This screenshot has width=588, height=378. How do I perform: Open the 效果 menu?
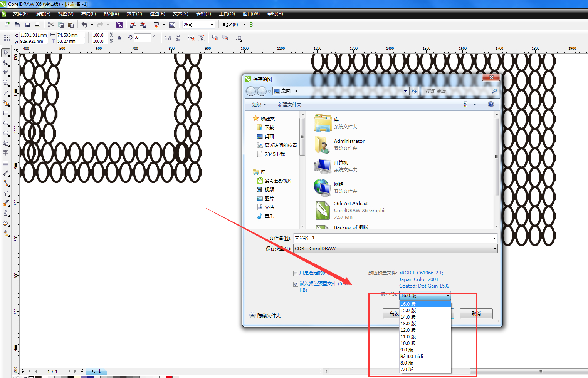tap(134, 14)
